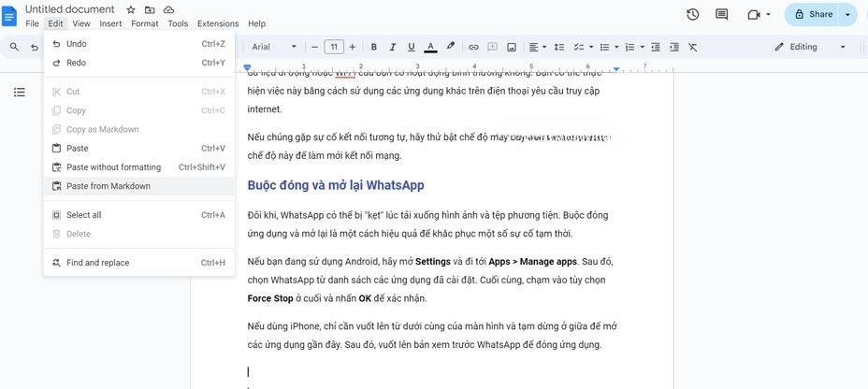Star the Untitled document
The height and width of the screenshot is (389, 868).
pos(131,10)
